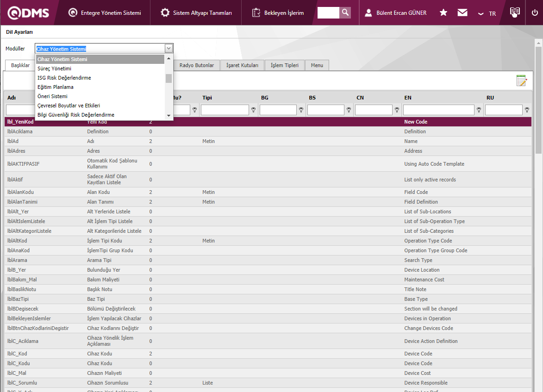Open the İşaret Kutuları tab
The height and width of the screenshot is (392, 543).
(242, 65)
